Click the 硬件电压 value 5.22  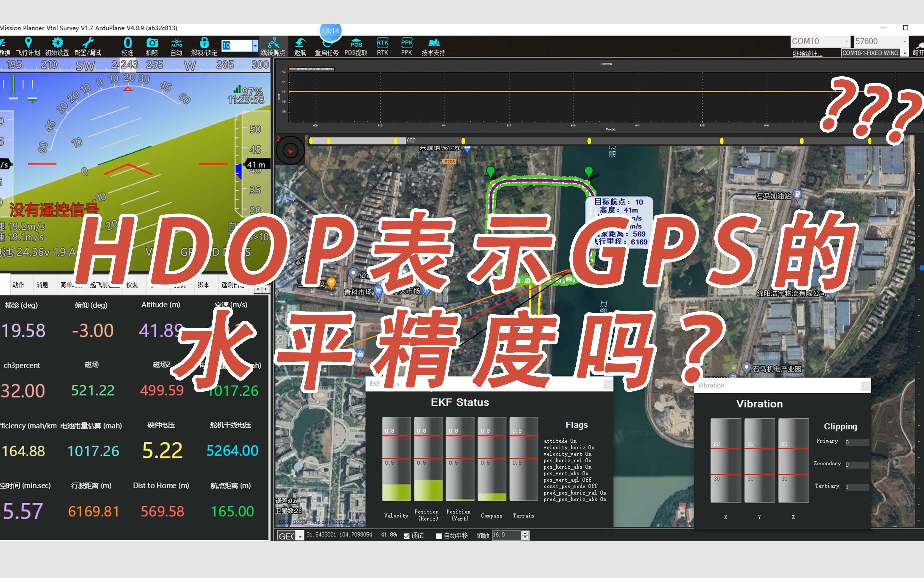pos(162,451)
